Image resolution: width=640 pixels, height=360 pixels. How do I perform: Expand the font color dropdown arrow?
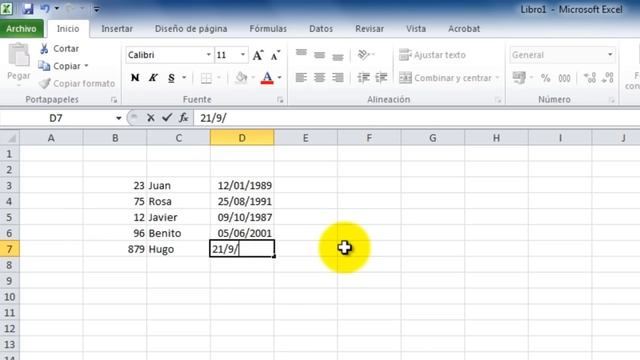pos(280,78)
